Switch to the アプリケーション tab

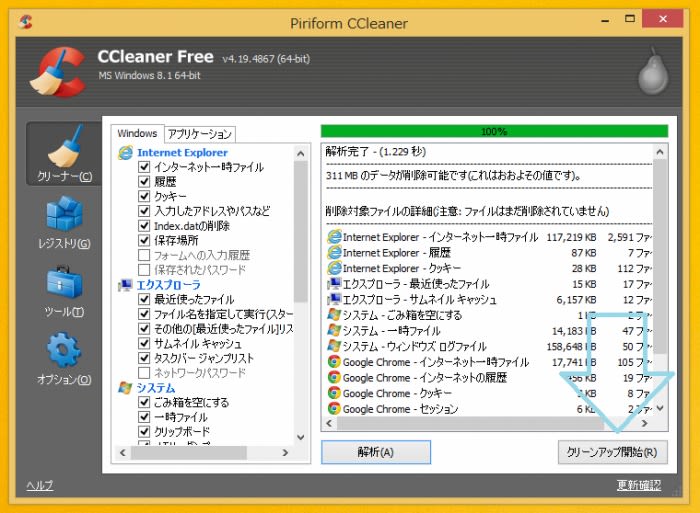pos(200,134)
